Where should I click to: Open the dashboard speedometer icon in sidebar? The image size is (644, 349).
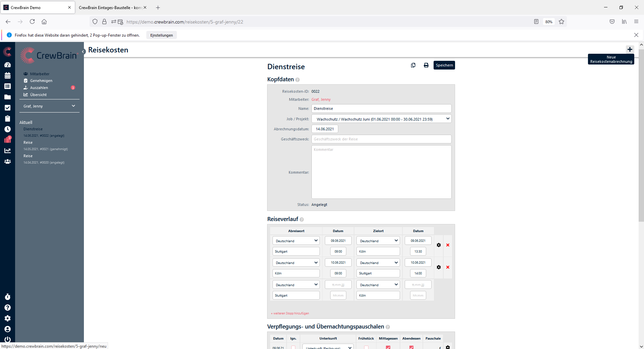7,65
